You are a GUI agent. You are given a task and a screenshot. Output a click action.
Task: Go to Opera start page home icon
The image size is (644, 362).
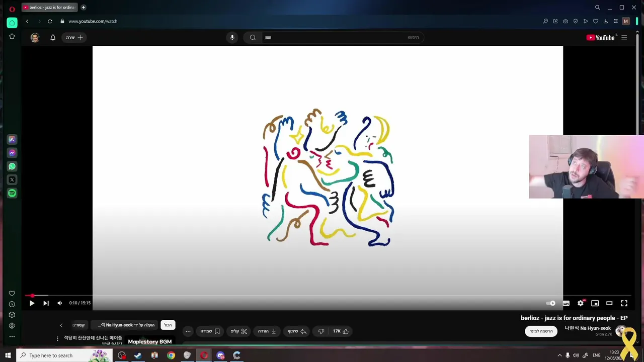coord(12,23)
